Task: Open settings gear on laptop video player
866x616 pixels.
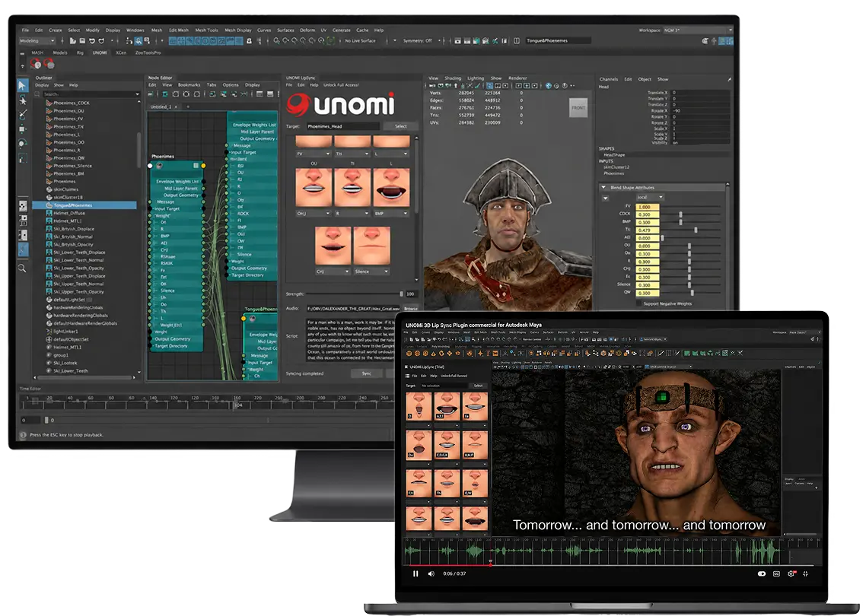Action: coord(791,573)
